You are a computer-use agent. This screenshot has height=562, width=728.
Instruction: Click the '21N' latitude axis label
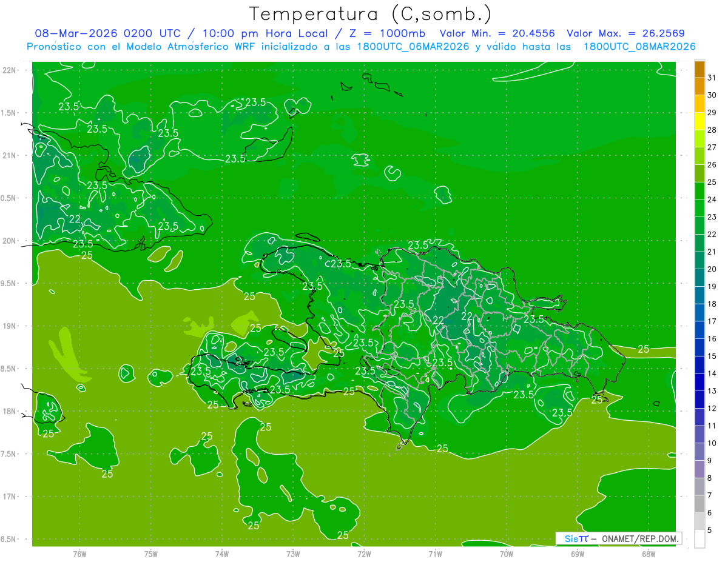coord(10,155)
